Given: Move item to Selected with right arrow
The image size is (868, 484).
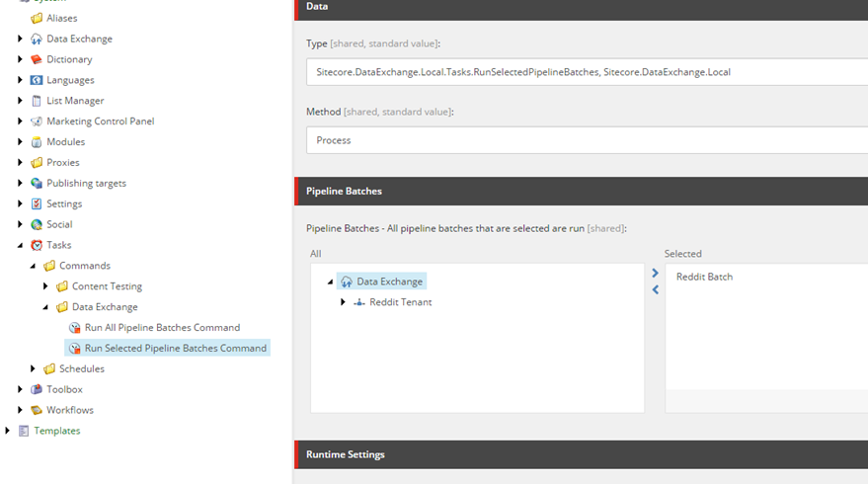Looking at the screenshot, I should tap(655, 273).
